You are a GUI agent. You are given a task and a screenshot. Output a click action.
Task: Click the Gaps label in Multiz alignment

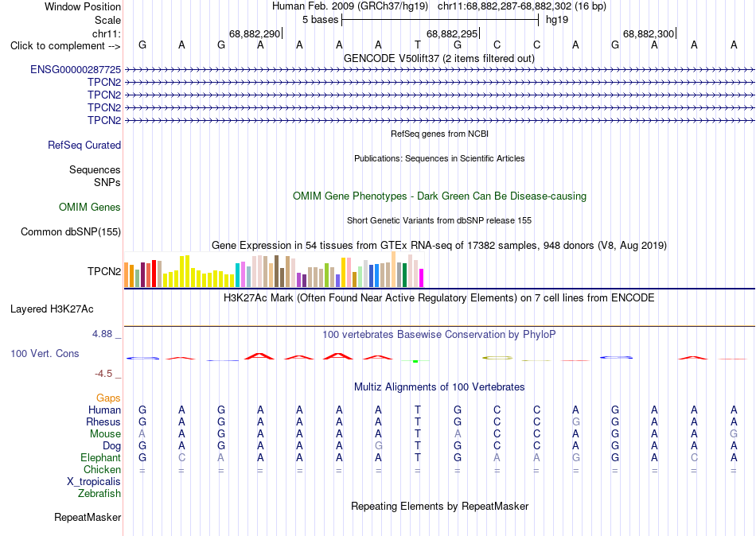point(108,398)
